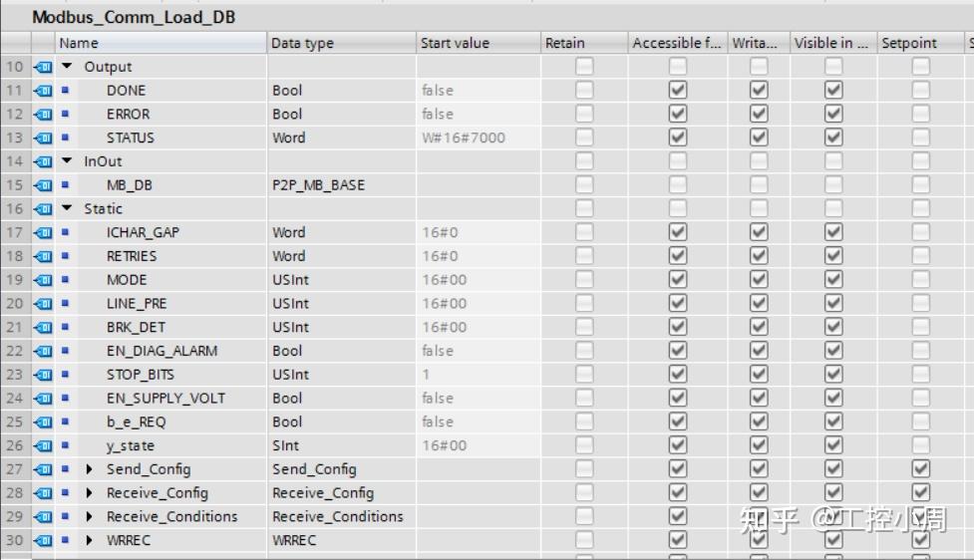This screenshot has height=560, width=974.
Task: Click the tag icon on row 26 y_state
Action: pyautogui.click(x=43, y=445)
